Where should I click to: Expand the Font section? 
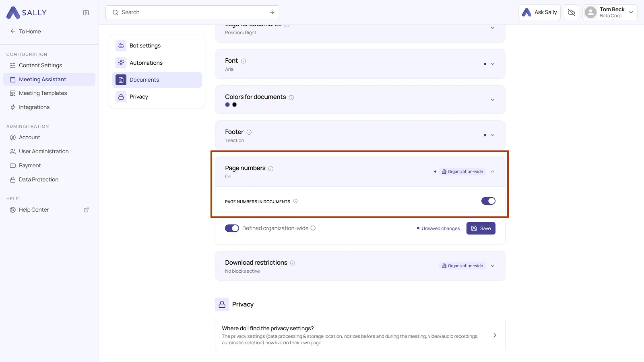tap(492, 64)
